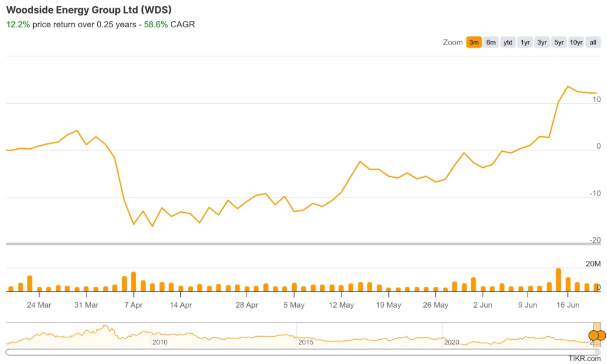Select the 3m zoom range button
607x364 pixels.
point(474,42)
